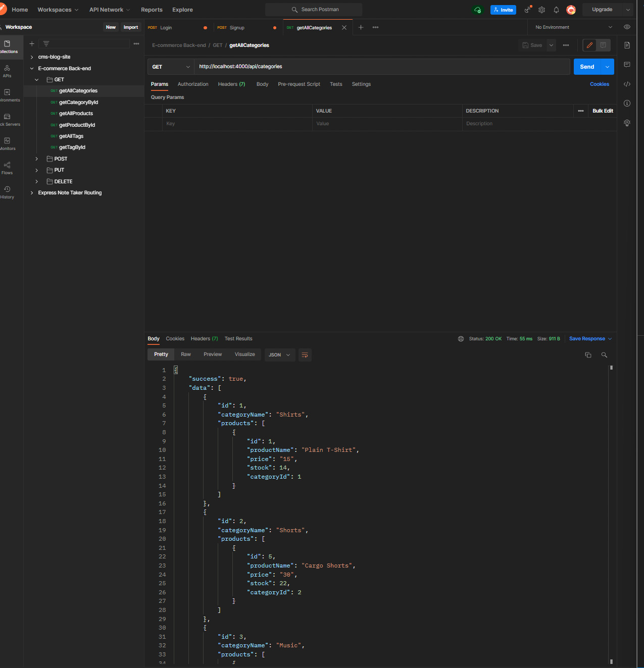Screen dimensions: 644x668
Task: Open the Environments panel in sidebar
Action: [7, 96]
